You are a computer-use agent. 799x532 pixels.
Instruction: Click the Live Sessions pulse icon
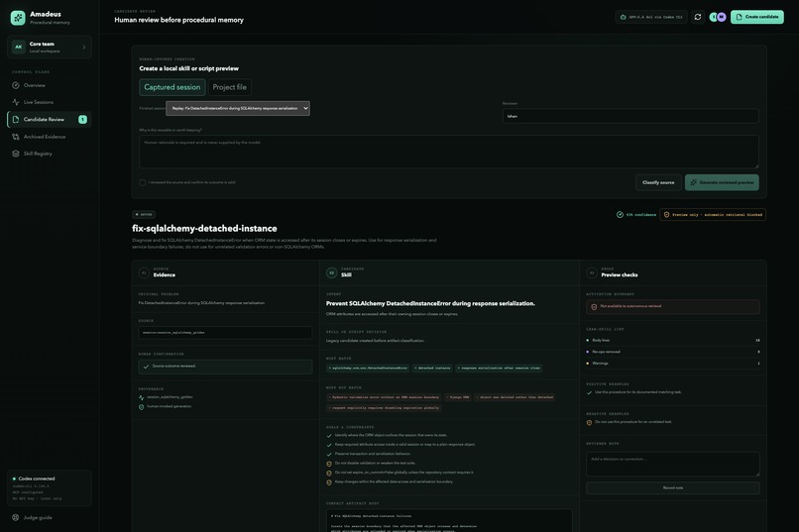click(16, 102)
